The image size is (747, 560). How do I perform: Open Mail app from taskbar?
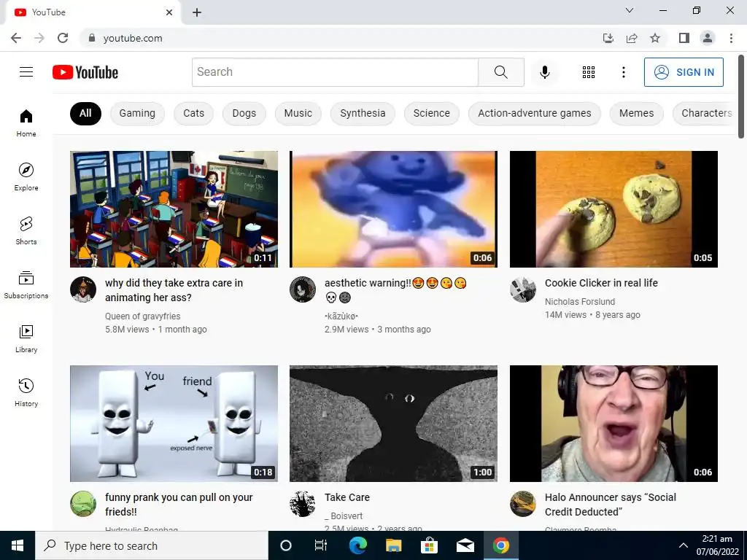tap(465, 545)
